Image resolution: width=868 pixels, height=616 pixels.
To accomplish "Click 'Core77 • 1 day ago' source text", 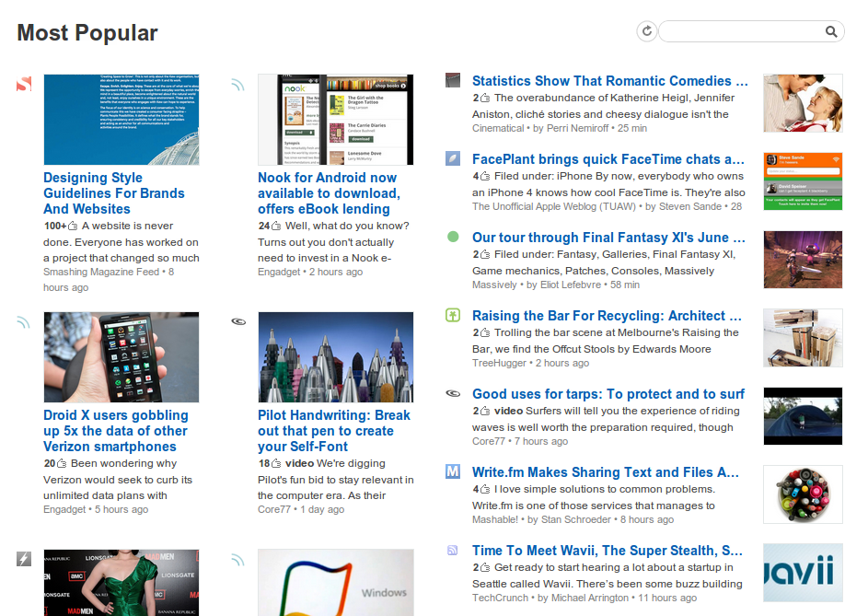I will (301, 509).
